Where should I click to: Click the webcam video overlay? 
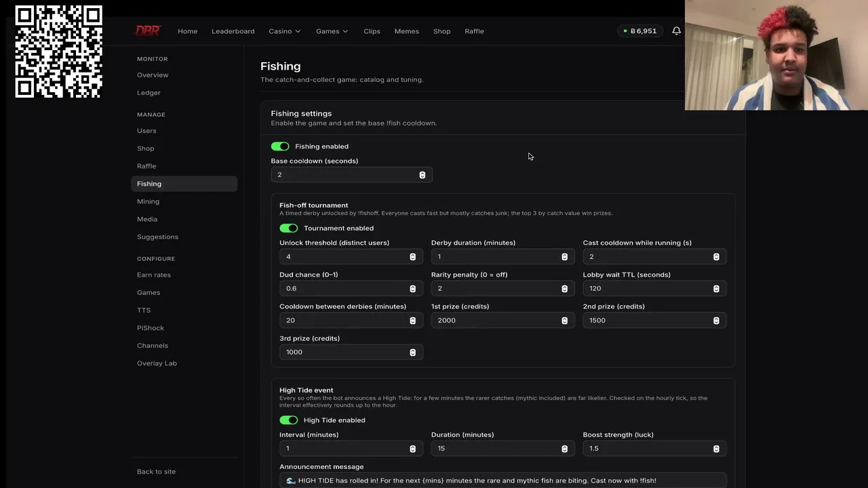[776, 55]
